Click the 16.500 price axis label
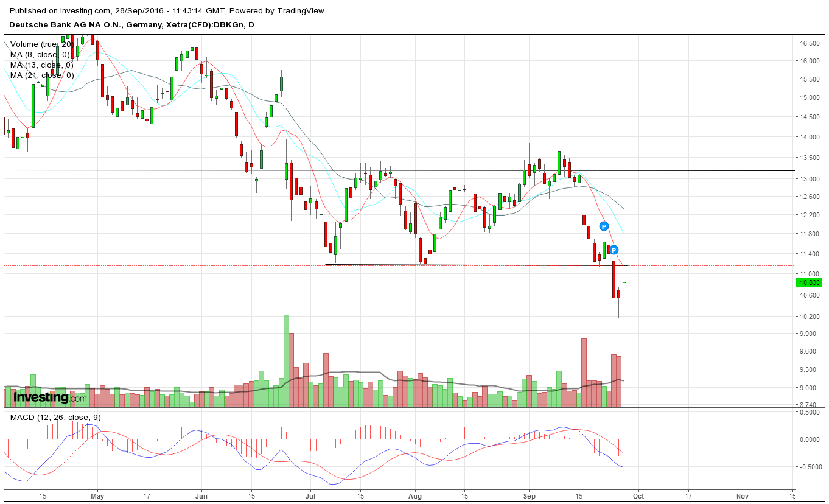The height and width of the screenshot is (504, 829). coord(810,44)
